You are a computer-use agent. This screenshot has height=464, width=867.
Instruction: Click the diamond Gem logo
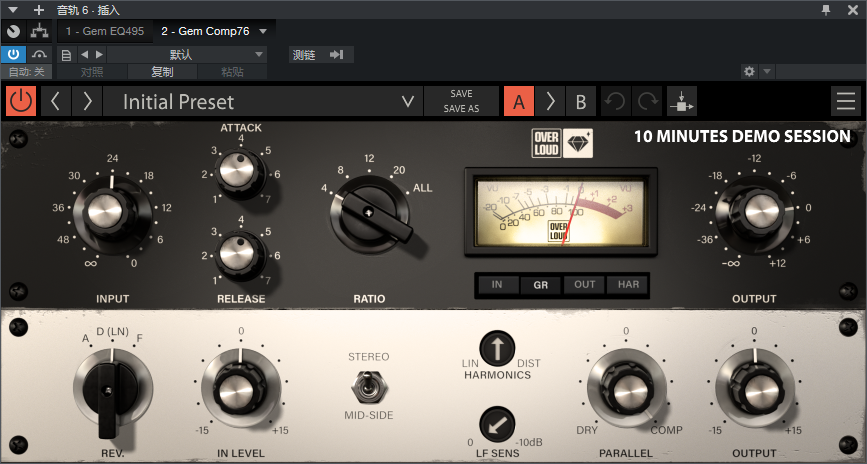point(578,143)
